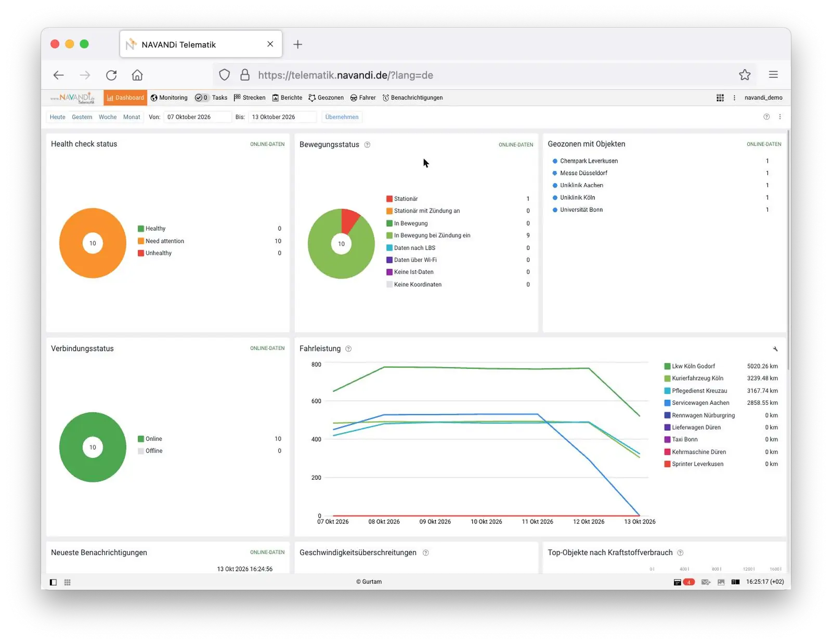
Task: Click the Fahrleistung help icon
Action: [x=348, y=349]
